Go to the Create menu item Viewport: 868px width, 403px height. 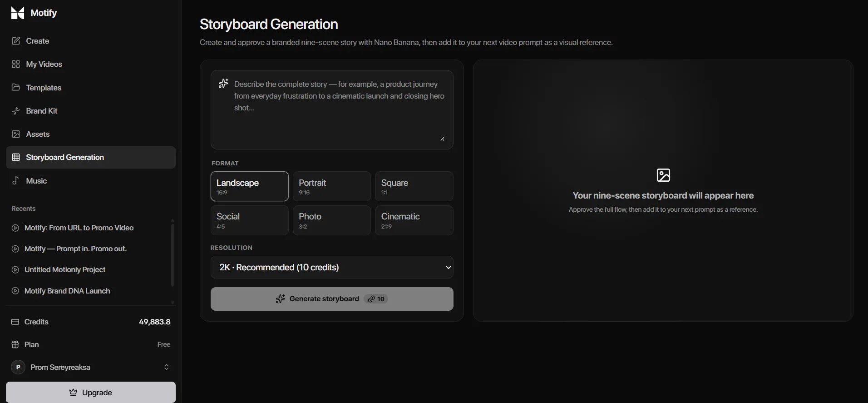pos(91,41)
